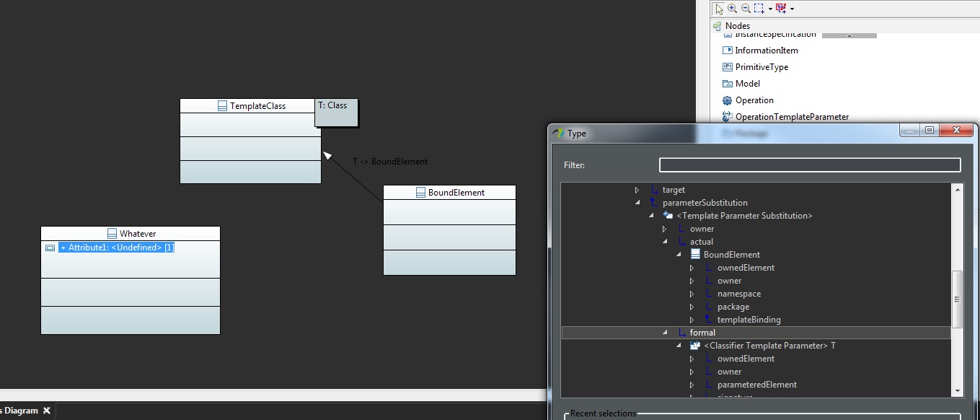Click the Type dialog scrollbar thumb
The height and width of the screenshot is (420, 980).
pos(958,299)
